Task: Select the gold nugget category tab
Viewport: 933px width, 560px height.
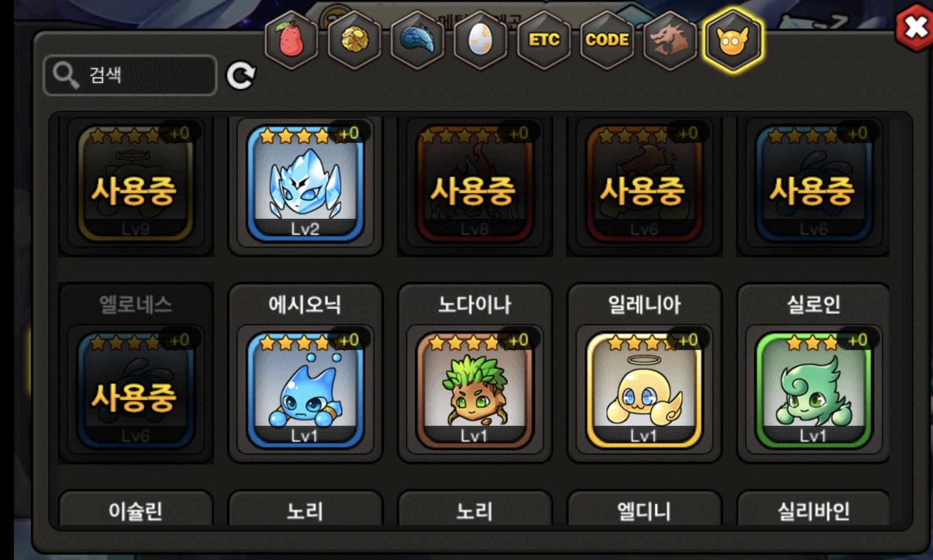Action: (354, 40)
